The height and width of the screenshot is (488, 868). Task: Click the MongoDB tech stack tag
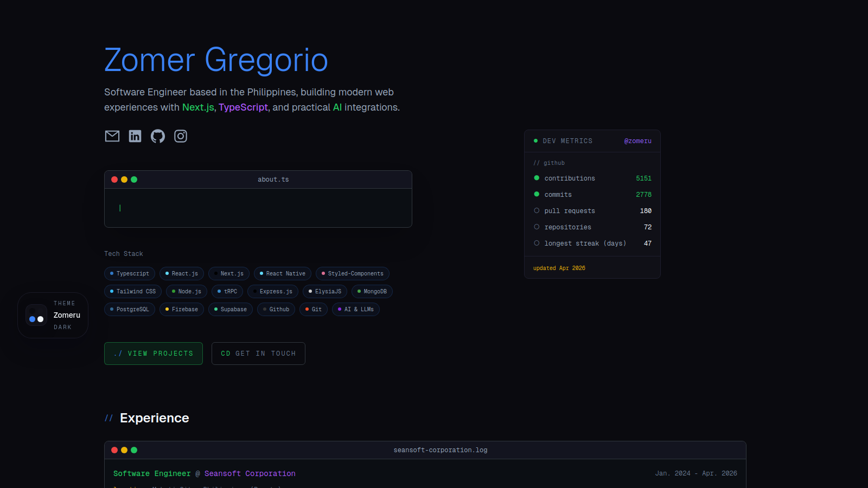[x=372, y=292]
